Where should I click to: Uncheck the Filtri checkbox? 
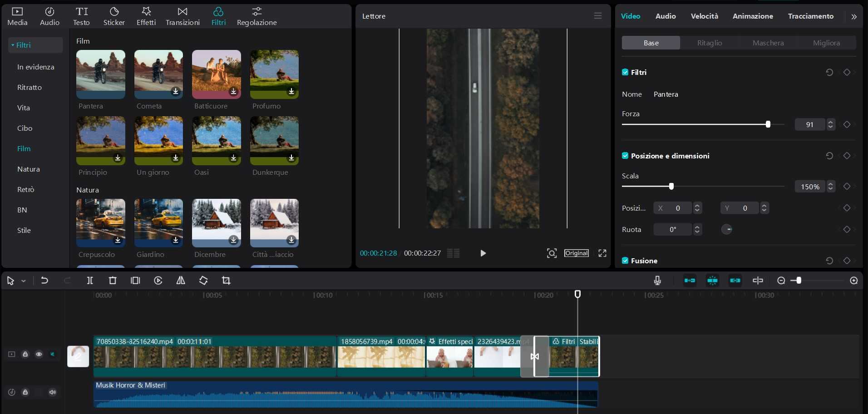[625, 72]
